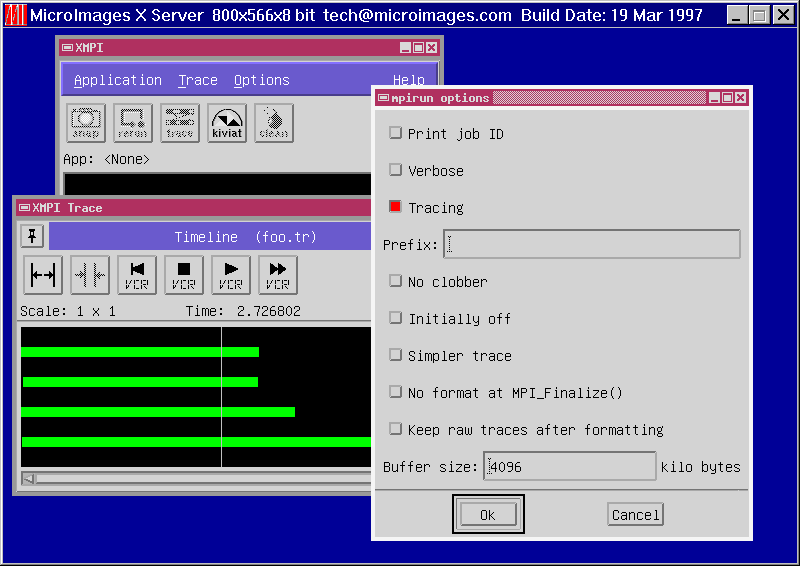Click the 'App: <None>' label

pos(106,159)
